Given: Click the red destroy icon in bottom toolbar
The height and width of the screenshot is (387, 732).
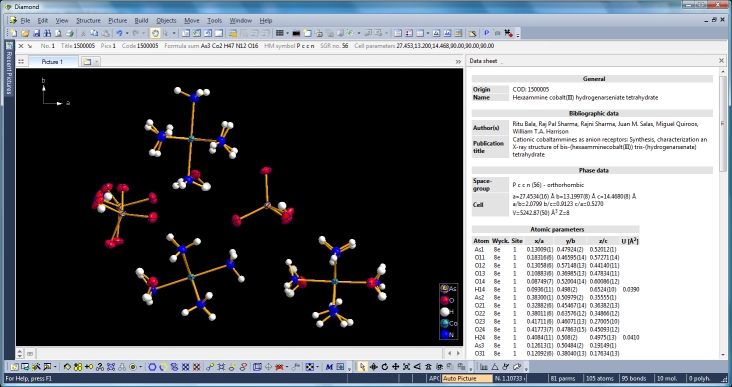Looking at the screenshot, I should tap(279, 367).
